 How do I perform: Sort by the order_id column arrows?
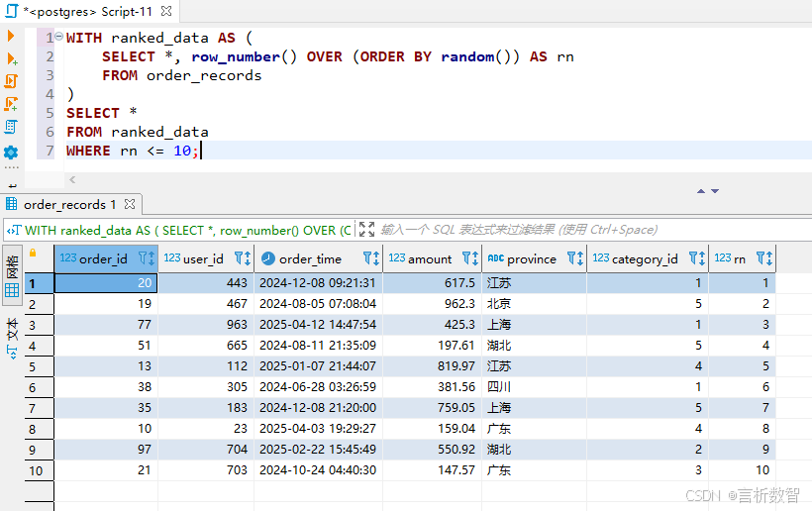(152, 257)
